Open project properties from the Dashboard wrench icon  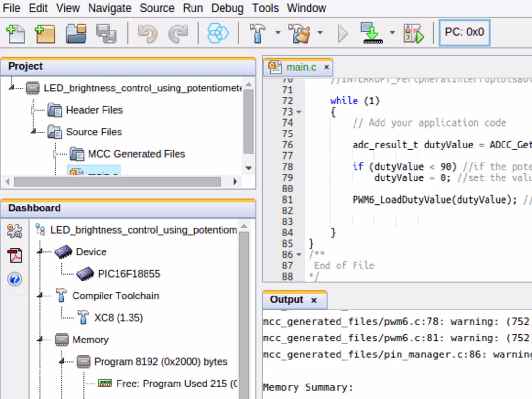pyautogui.click(x=15, y=231)
